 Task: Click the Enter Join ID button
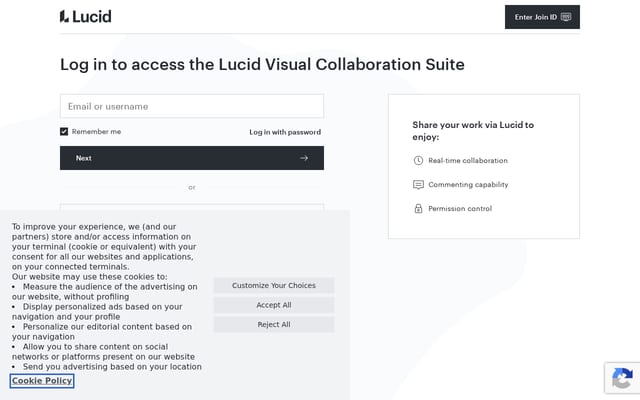click(542, 17)
